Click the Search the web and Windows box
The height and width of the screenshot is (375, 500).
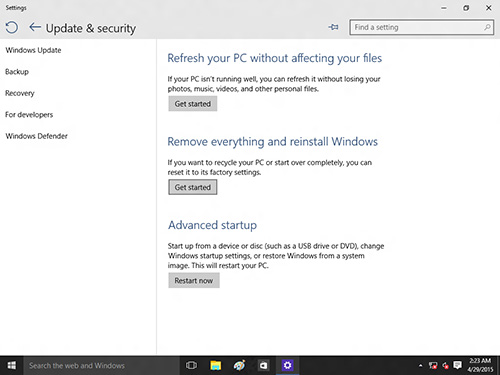pyautogui.click(x=101, y=365)
